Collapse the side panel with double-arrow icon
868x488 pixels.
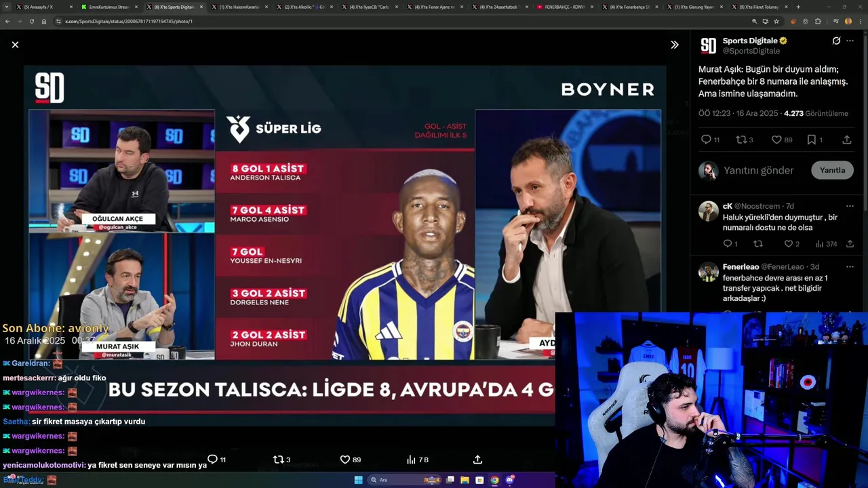click(x=675, y=45)
